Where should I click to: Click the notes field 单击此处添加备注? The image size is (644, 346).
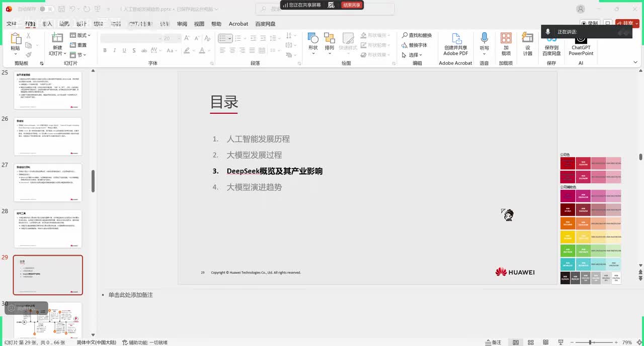[x=130, y=295]
